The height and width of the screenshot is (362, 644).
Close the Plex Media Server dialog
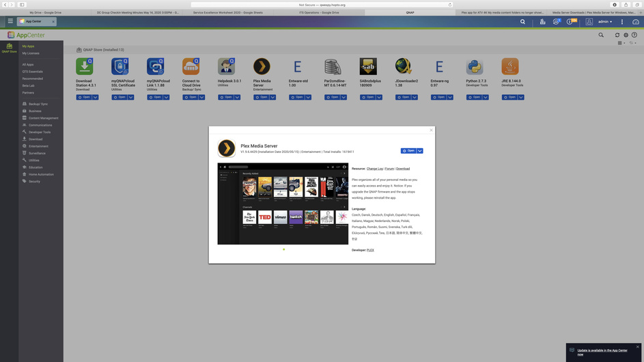[x=431, y=130]
